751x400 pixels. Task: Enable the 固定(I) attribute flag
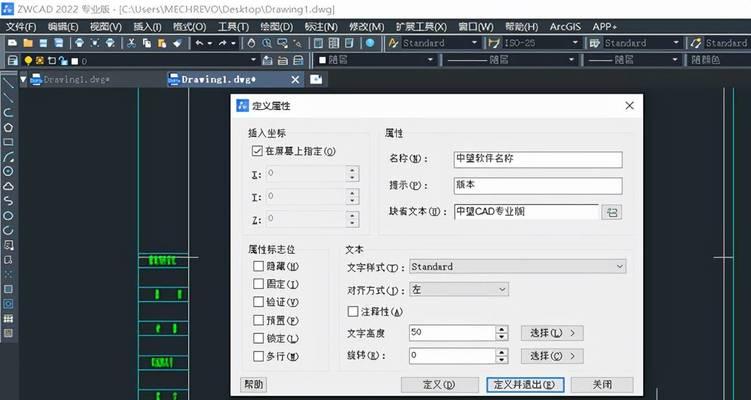[258, 284]
